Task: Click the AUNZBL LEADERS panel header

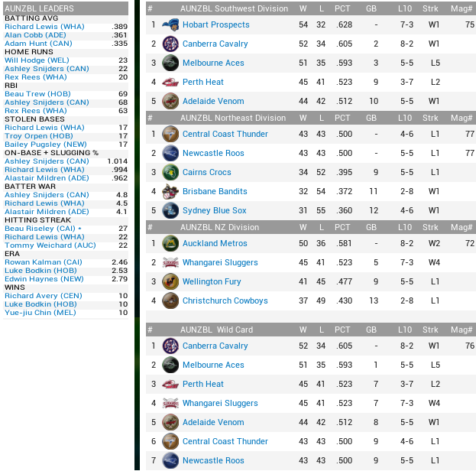Action: (x=66, y=8)
